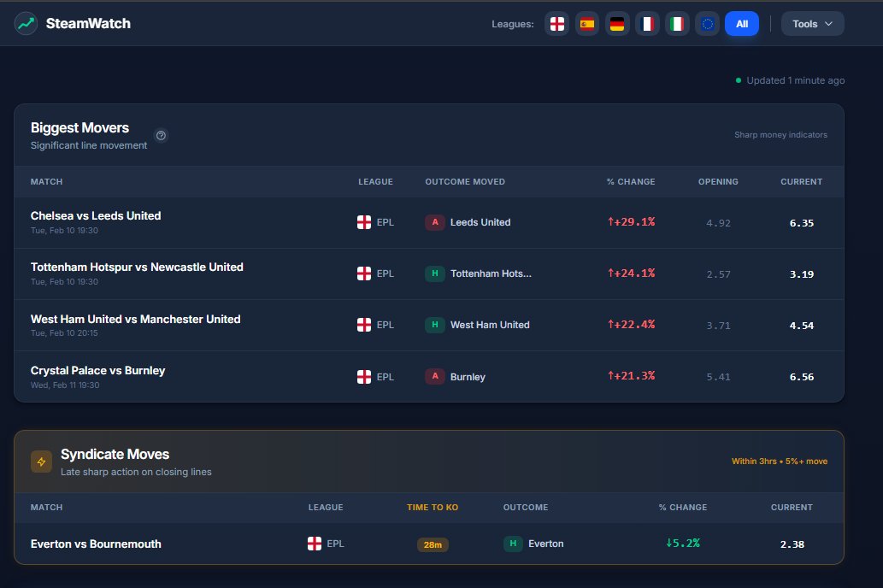The height and width of the screenshot is (588, 883).
Task: Click the +22.4% change value
Action: [x=632, y=325]
